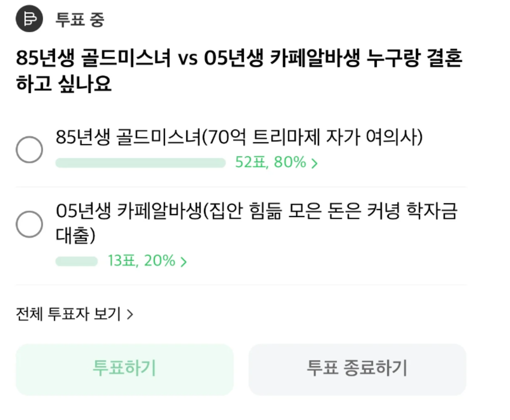
Task: Expand 전체 투표자 보기 text link
Action: [68, 314]
